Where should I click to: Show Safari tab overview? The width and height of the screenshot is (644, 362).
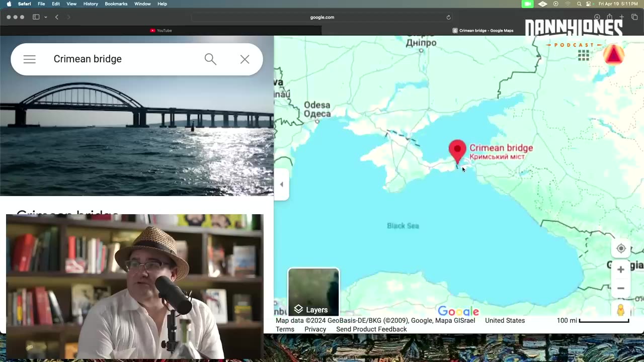click(634, 17)
